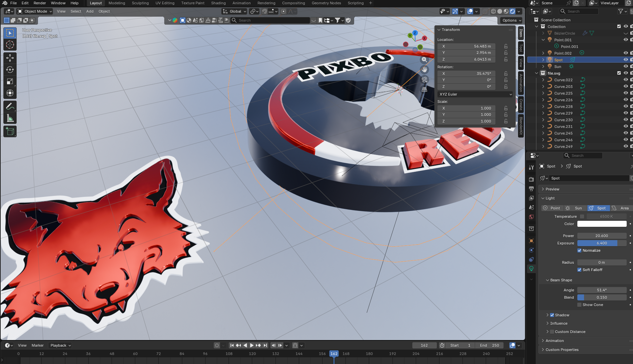Activate the Annotate pencil tool
Image resolution: width=633 pixels, height=364 pixels.
coord(10,107)
